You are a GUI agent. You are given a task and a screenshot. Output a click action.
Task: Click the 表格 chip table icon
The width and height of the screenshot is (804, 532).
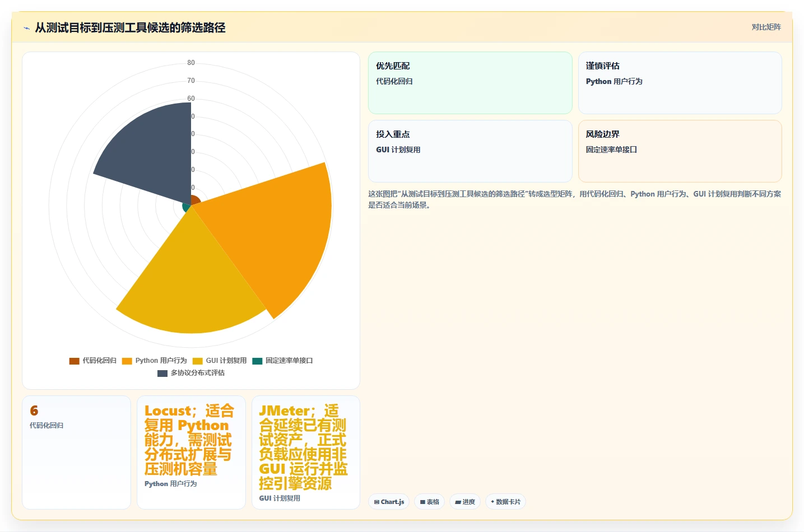pyautogui.click(x=422, y=502)
